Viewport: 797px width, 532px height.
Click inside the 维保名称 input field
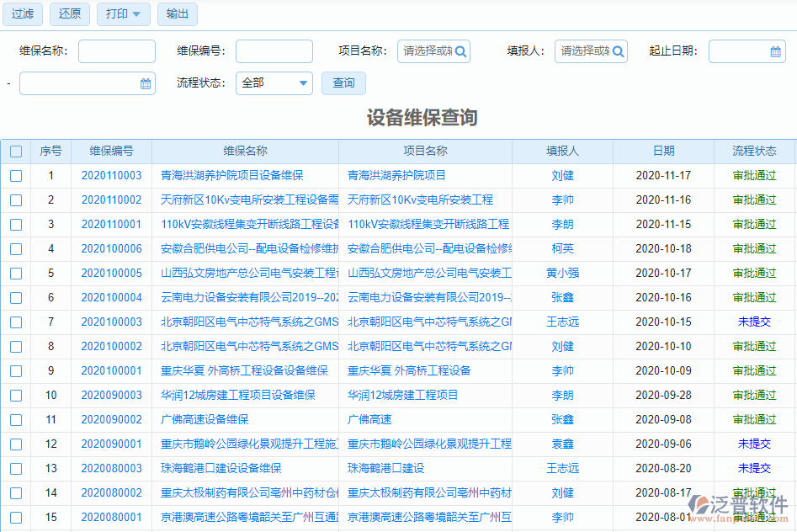(x=116, y=51)
